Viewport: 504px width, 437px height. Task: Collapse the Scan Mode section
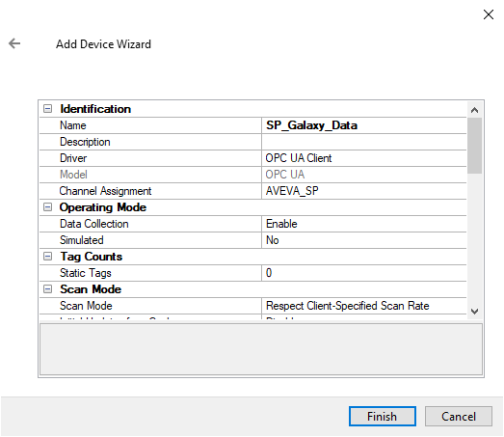click(x=47, y=289)
